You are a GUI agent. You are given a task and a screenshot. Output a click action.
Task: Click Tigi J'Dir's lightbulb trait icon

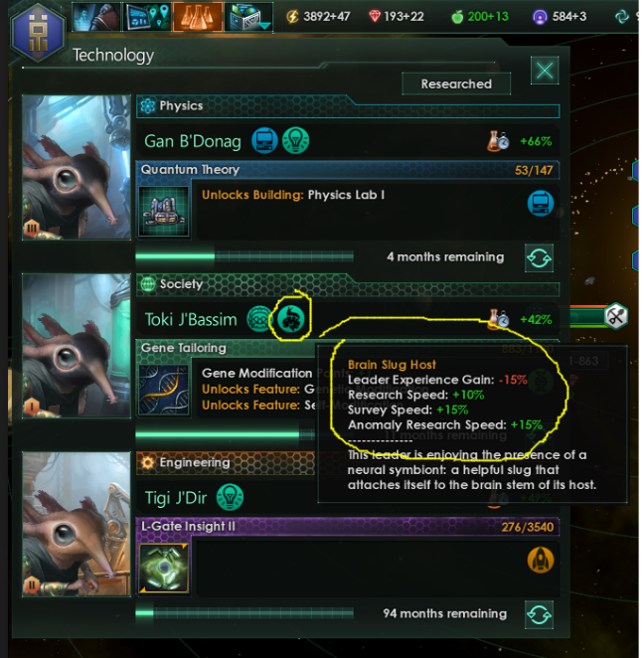click(230, 497)
